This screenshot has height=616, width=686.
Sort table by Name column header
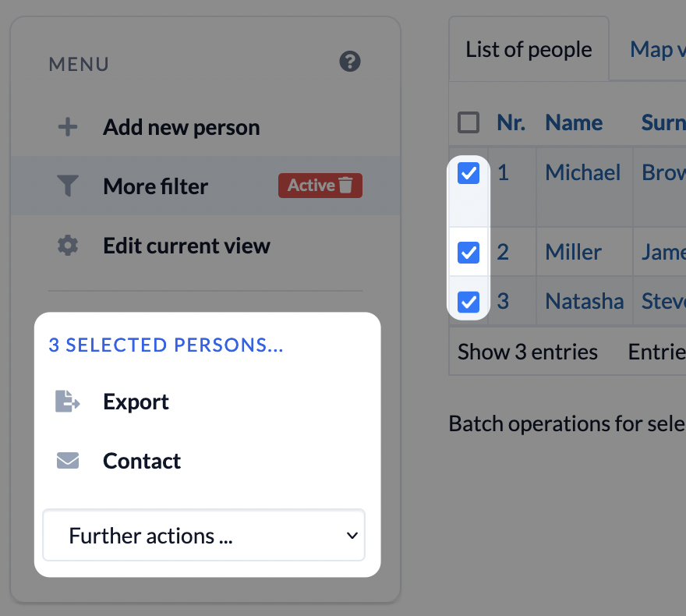574,122
